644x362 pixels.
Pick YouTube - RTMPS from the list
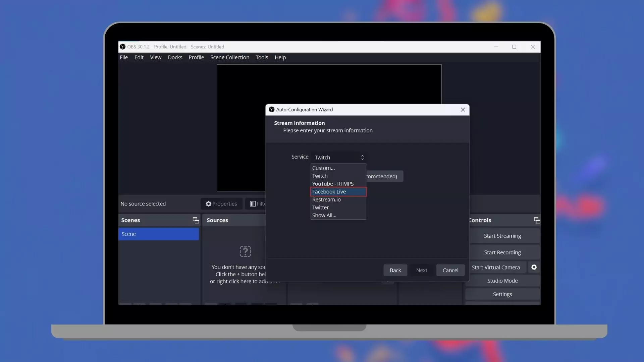(333, 184)
